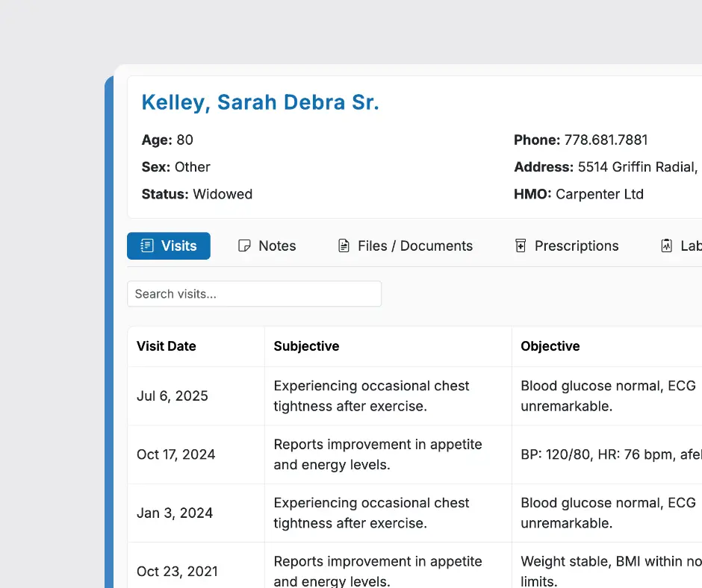
Task: Select the Prescriptions tab
Action: (x=576, y=246)
